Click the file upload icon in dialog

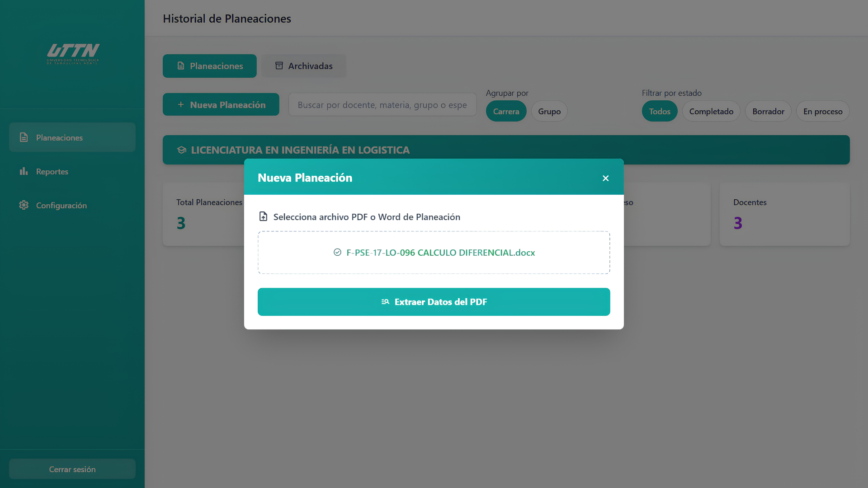tap(263, 216)
